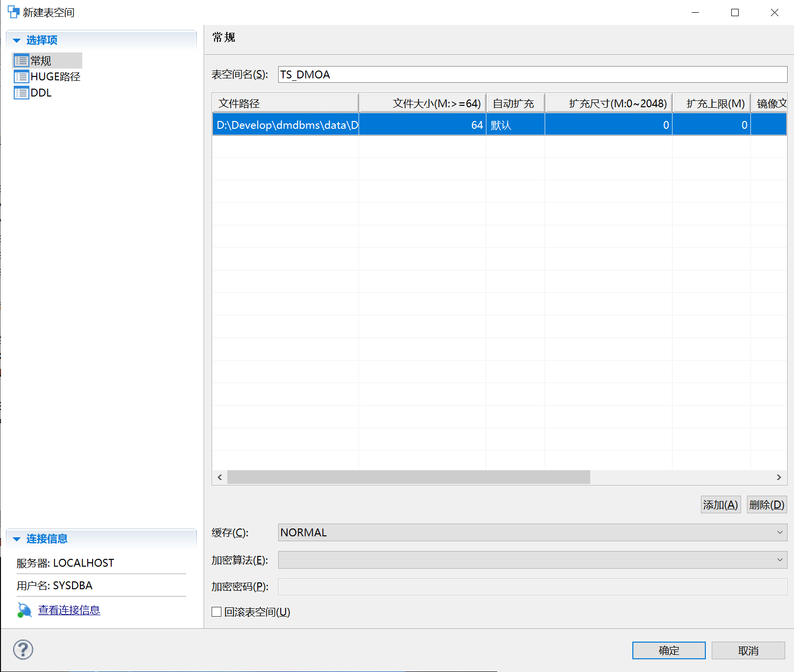Click the 删除(D) button
This screenshot has height=672, width=794.
tap(767, 504)
